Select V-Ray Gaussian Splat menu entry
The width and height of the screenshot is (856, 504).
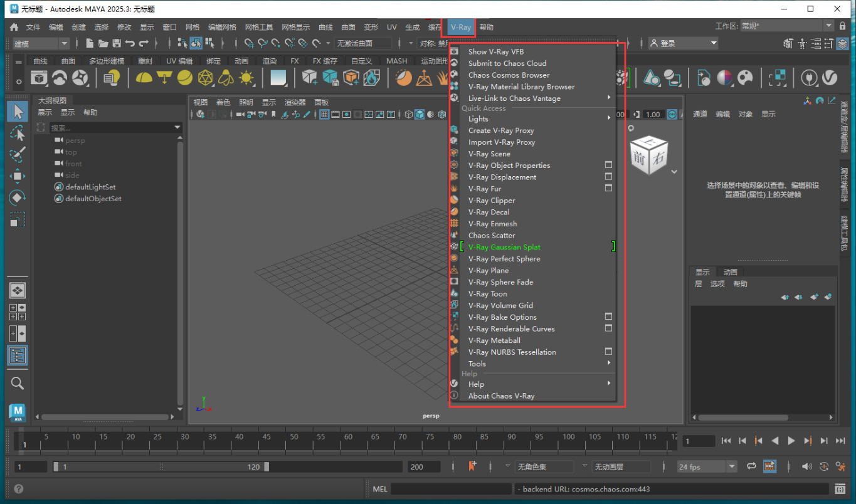tap(504, 246)
